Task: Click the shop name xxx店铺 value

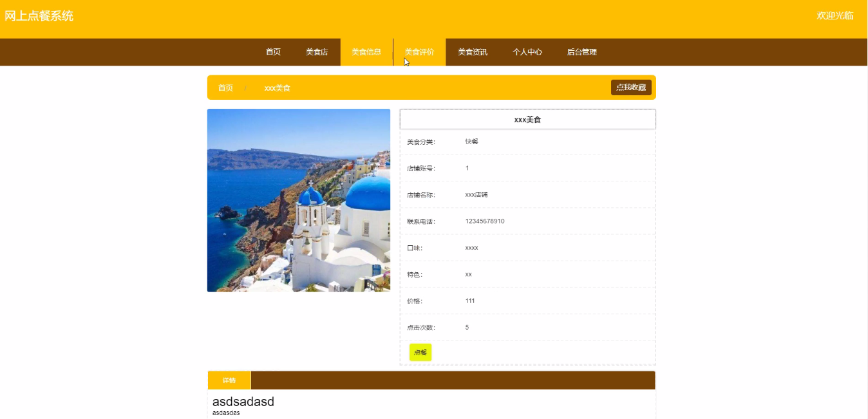Action: 476,194
